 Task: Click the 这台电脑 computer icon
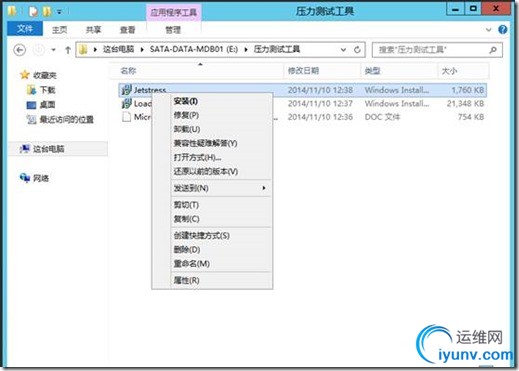pyautogui.click(x=25, y=149)
